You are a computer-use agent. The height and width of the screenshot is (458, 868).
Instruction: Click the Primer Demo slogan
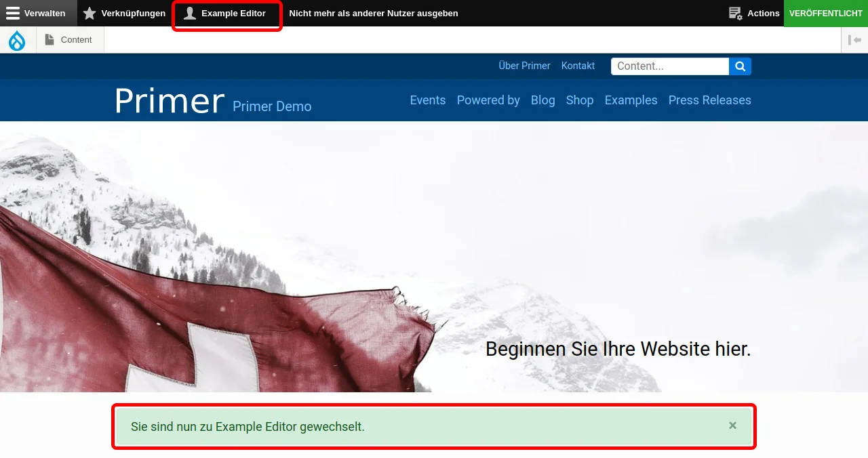272,106
